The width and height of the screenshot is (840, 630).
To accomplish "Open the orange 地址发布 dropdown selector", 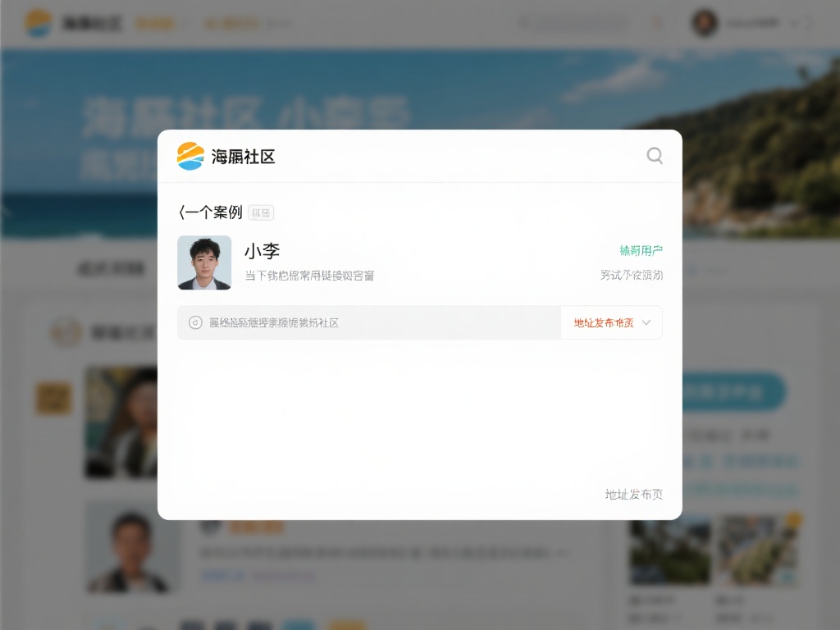I will (604, 322).
